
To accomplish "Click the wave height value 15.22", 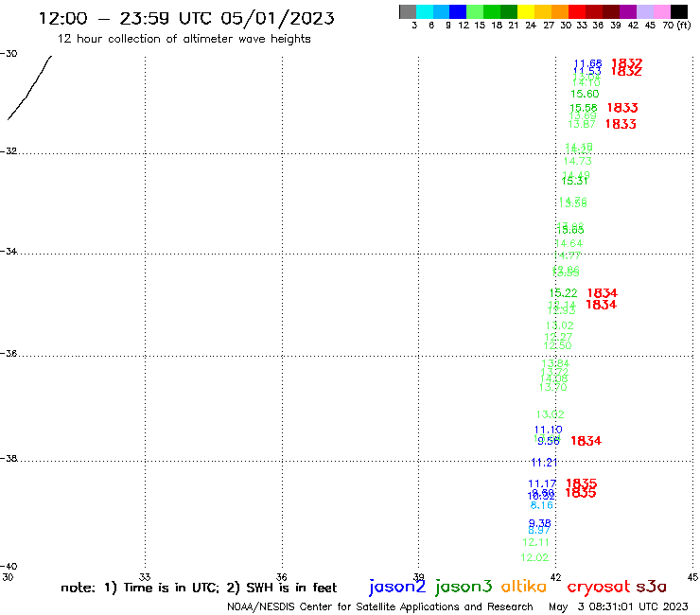I will tap(563, 293).
